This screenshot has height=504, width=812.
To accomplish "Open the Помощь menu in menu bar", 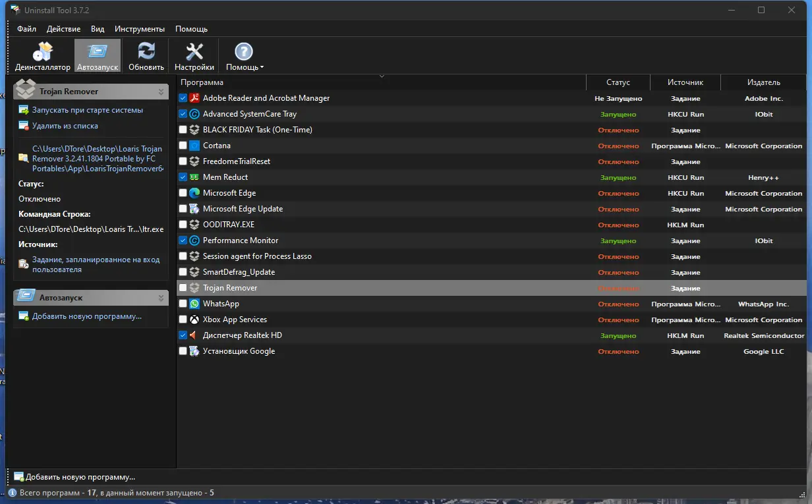I will [192, 29].
